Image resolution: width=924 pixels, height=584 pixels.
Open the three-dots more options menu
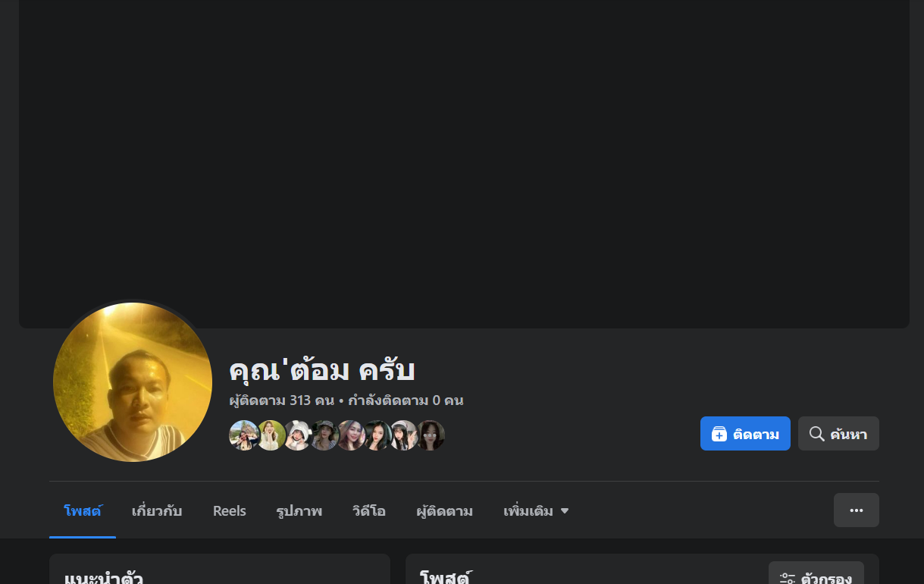tap(857, 510)
